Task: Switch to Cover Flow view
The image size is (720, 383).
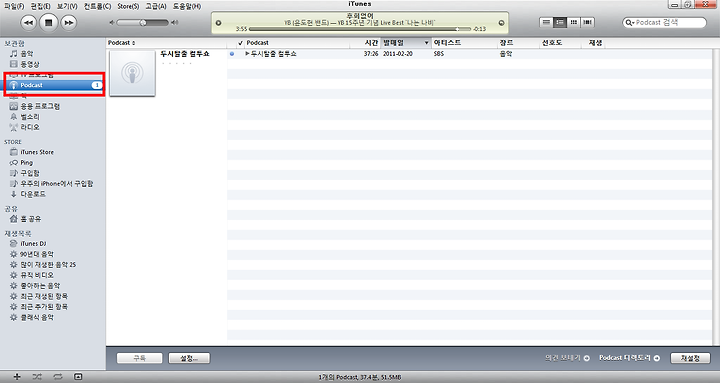Action: [x=588, y=22]
